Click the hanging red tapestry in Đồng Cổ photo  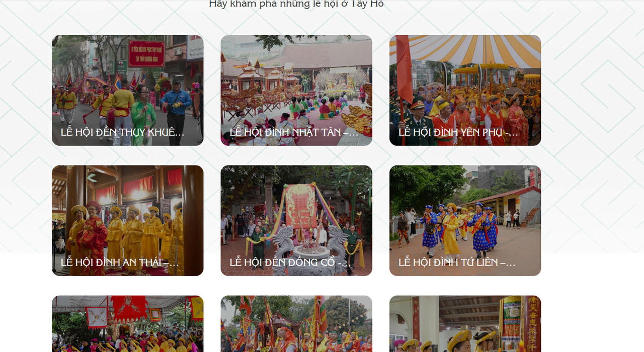pyautogui.click(x=301, y=206)
